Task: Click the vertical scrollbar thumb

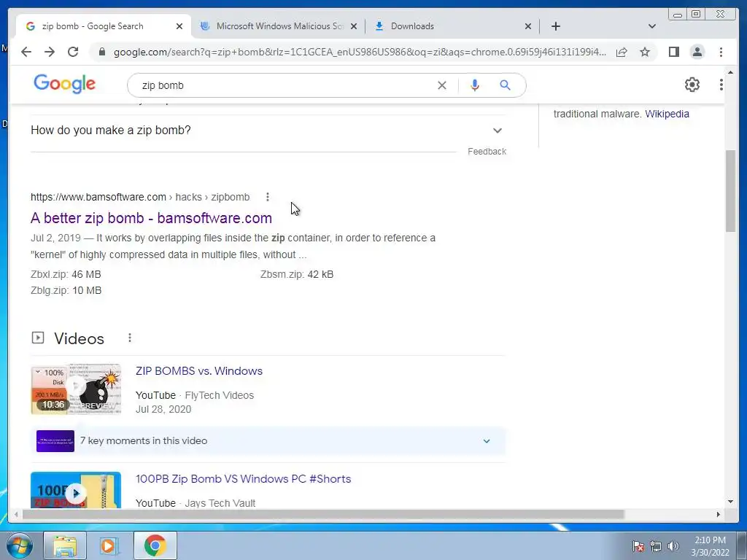Action: tap(730, 190)
